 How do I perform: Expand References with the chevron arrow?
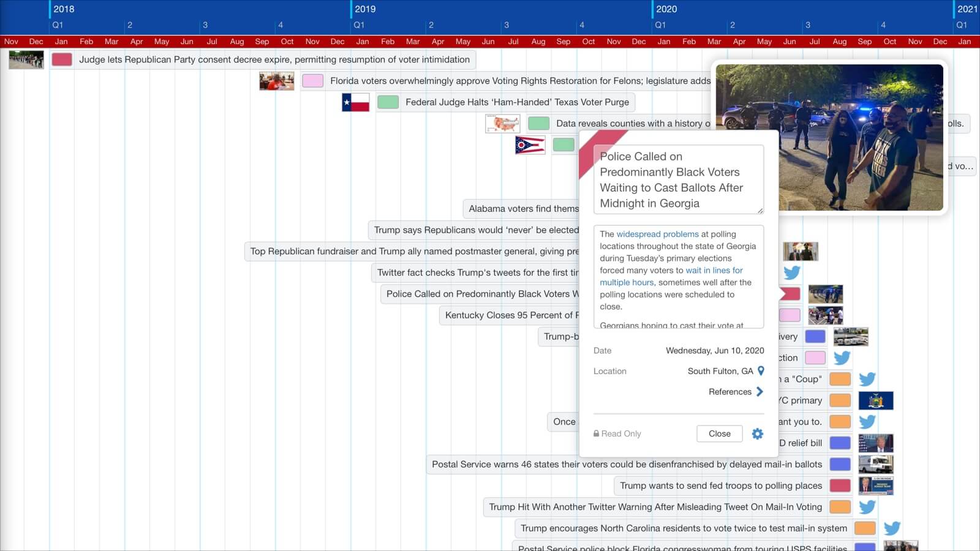pos(759,392)
